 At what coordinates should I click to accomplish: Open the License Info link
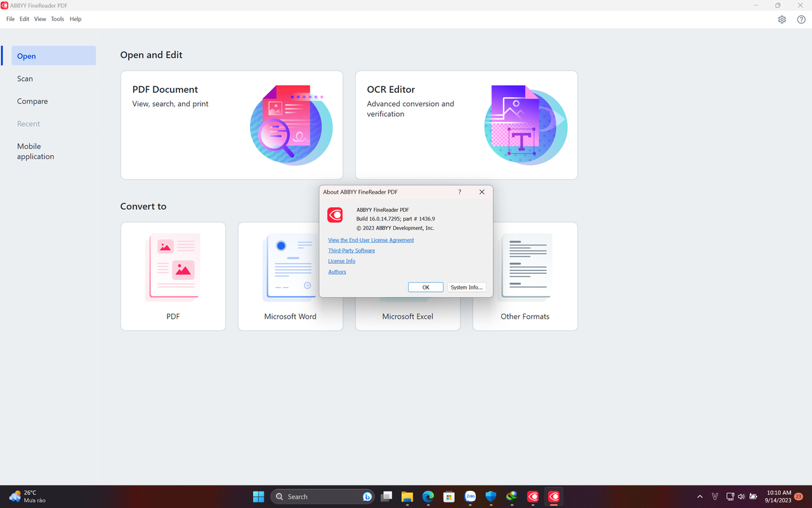(341, 261)
